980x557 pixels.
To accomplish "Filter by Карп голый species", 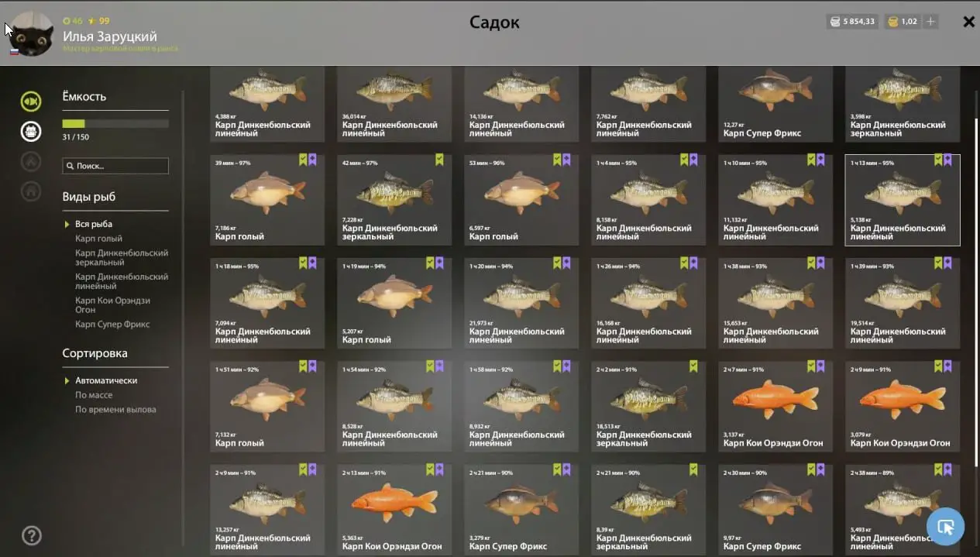I will [98, 239].
